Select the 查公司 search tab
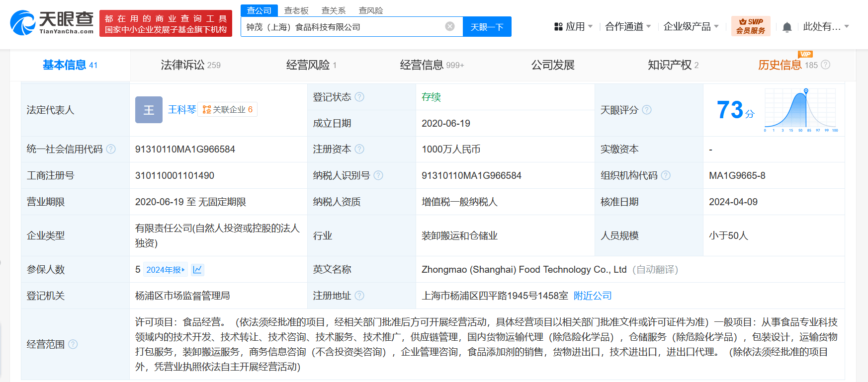The image size is (868, 382). point(259,10)
